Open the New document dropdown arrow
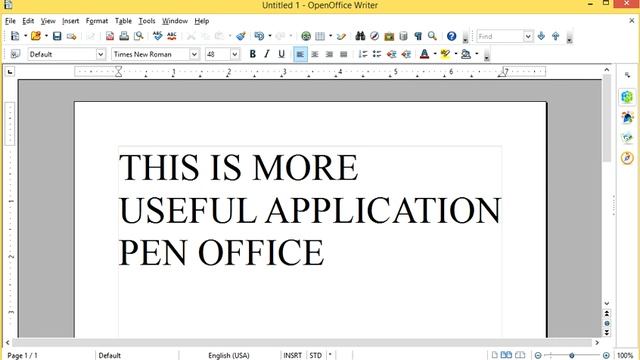 point(25,36)
